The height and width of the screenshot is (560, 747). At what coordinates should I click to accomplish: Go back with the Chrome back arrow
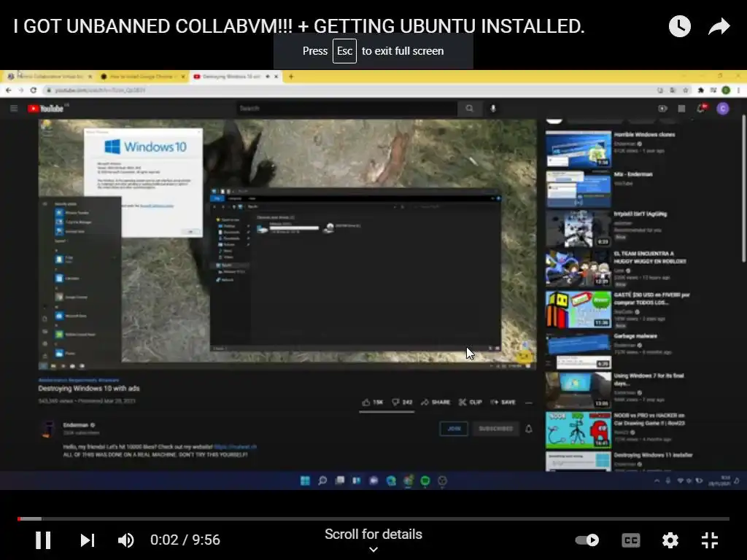tap(8, 90)
